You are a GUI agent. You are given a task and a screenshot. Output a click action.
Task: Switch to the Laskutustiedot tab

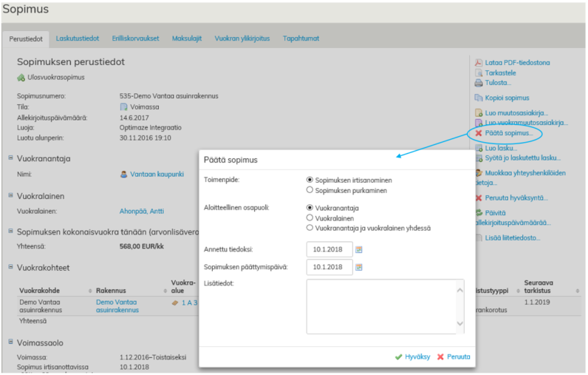(x=78, y=38)
